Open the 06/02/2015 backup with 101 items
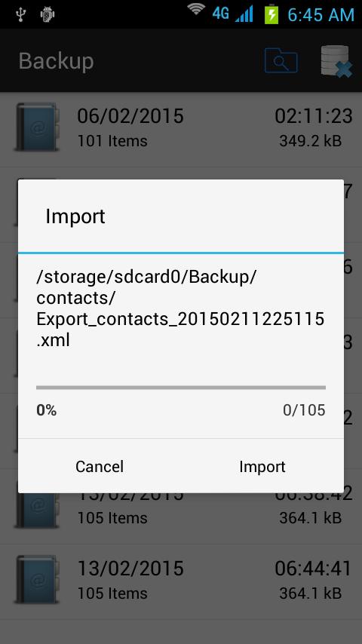 pyautogui.click(x=181, y=130)
